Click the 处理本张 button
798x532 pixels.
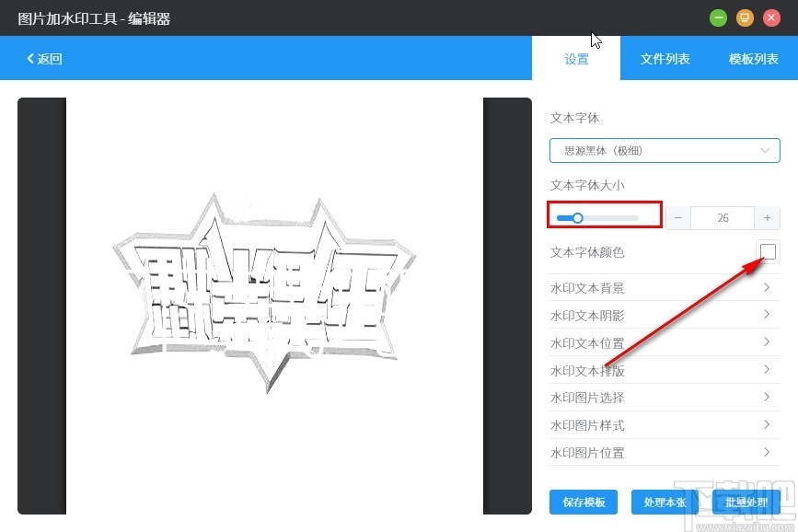(x=665, y=503)
